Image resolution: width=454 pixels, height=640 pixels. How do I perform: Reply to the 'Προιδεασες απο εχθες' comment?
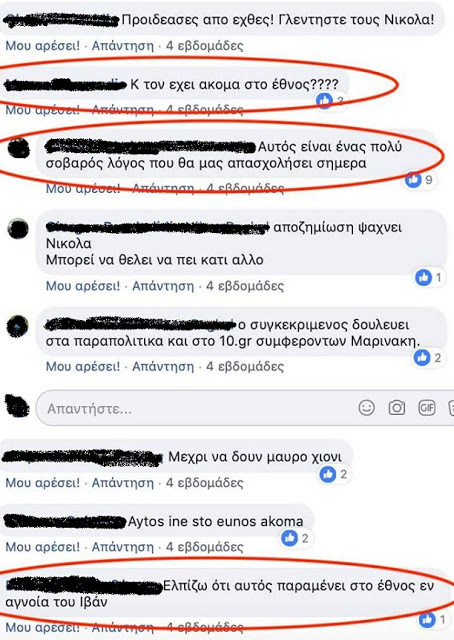(122, 45)
